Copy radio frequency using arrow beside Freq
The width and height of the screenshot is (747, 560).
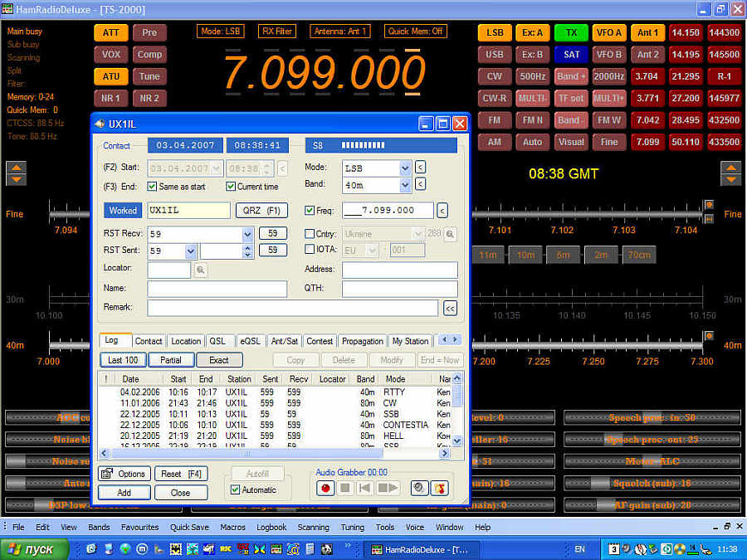(x=442, y=210)
